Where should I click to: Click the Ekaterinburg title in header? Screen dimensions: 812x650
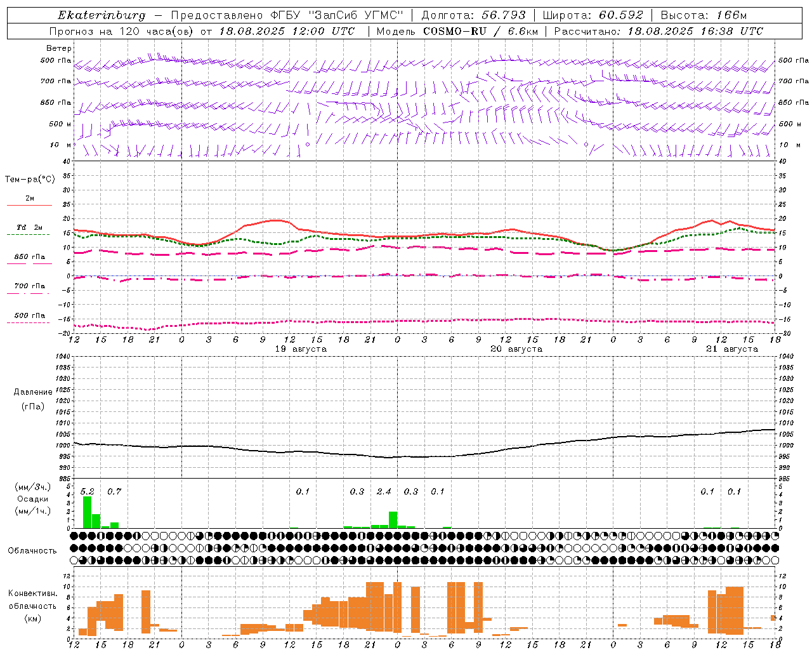101,15
